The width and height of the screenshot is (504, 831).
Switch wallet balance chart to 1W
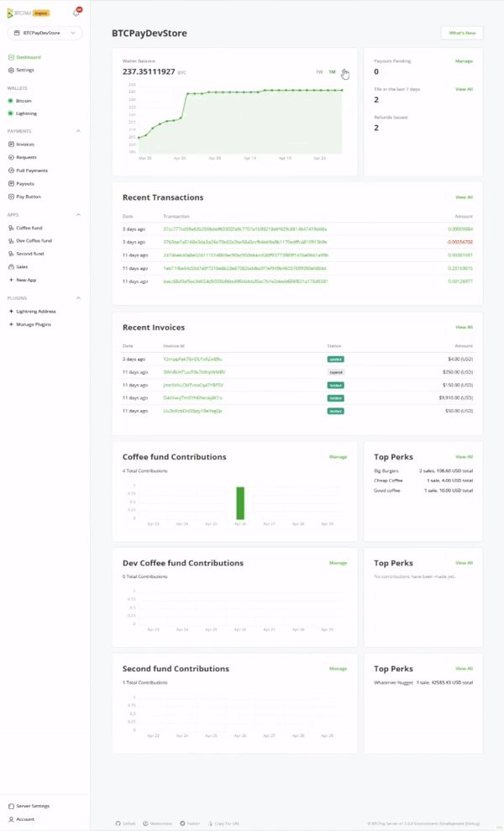pyautogui.click(x=319, y=71)
